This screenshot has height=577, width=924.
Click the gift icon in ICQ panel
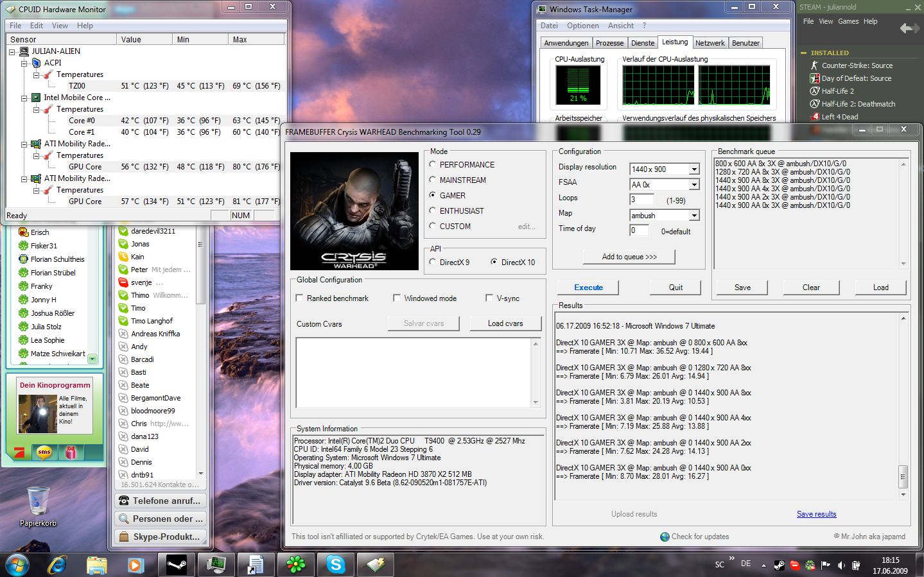(71, 452)
